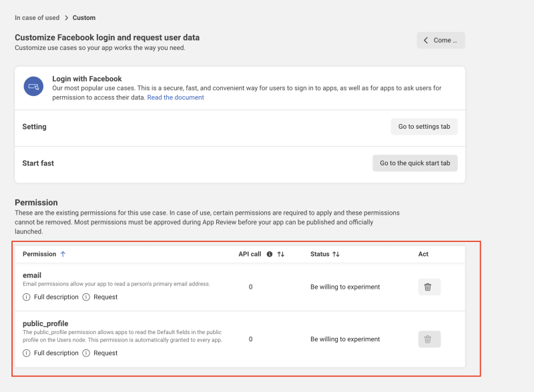Click the API call count in email row
This screenshot has height=392, width=534.
251,287
